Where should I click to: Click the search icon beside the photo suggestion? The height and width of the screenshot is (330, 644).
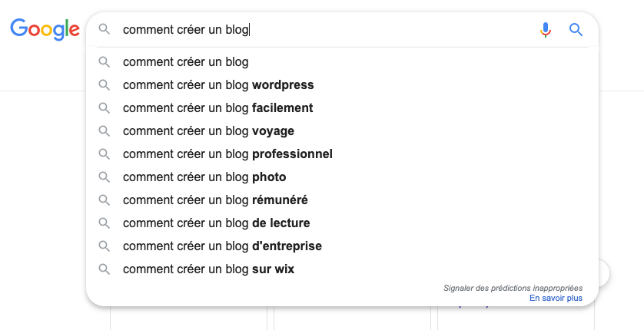coord(105,177)
